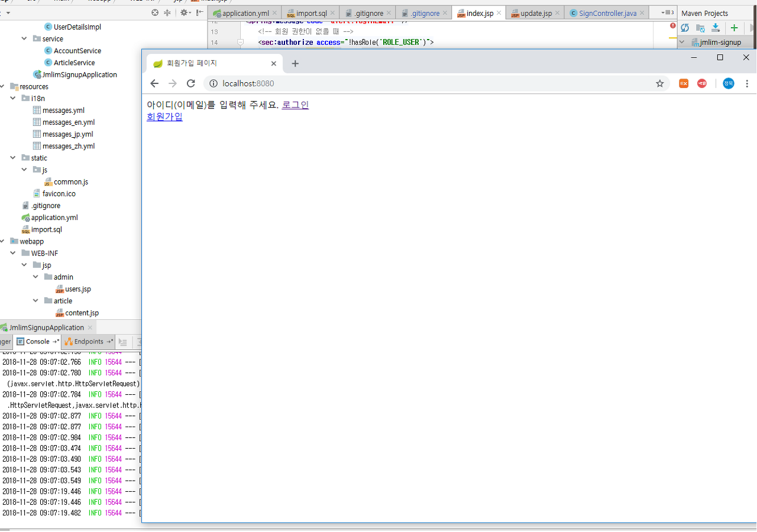757x532 pixels.
Task: Focus the localhost:8080 address bar
Action: pos(436,83)
